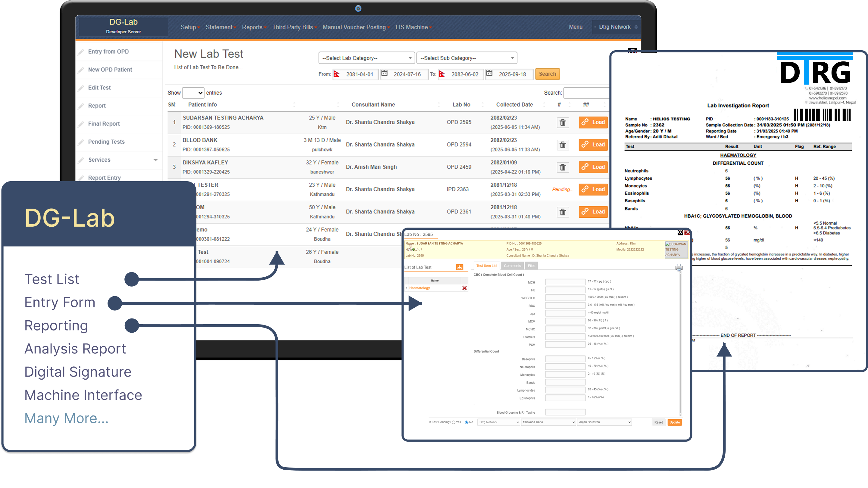Click the Update button in the entry form

pyautogui.click(x=674, y=422)
